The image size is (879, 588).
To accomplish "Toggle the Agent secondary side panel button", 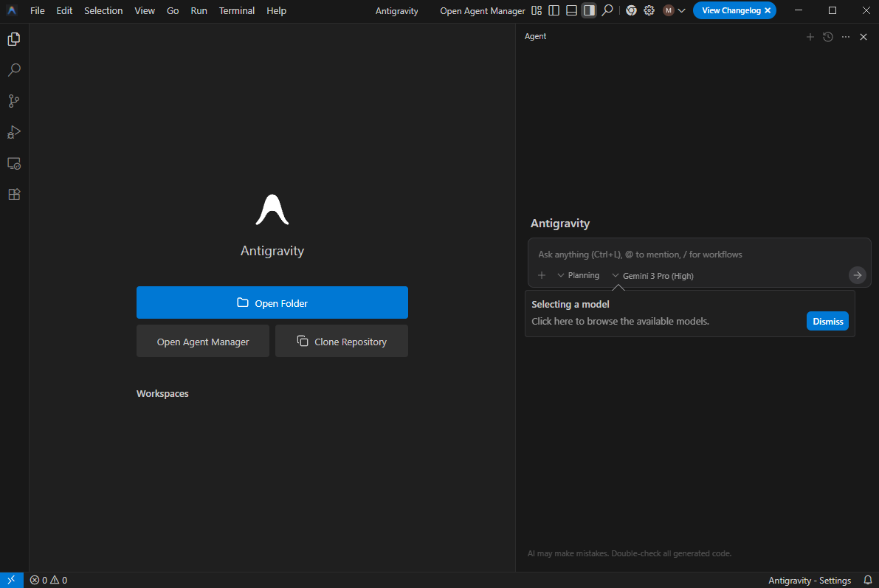I will (589, 11).
